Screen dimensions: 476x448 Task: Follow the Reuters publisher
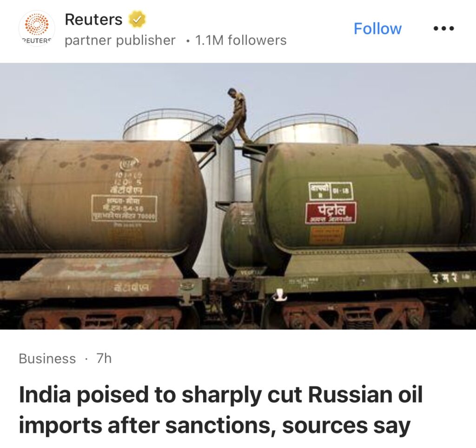[377, 28]
